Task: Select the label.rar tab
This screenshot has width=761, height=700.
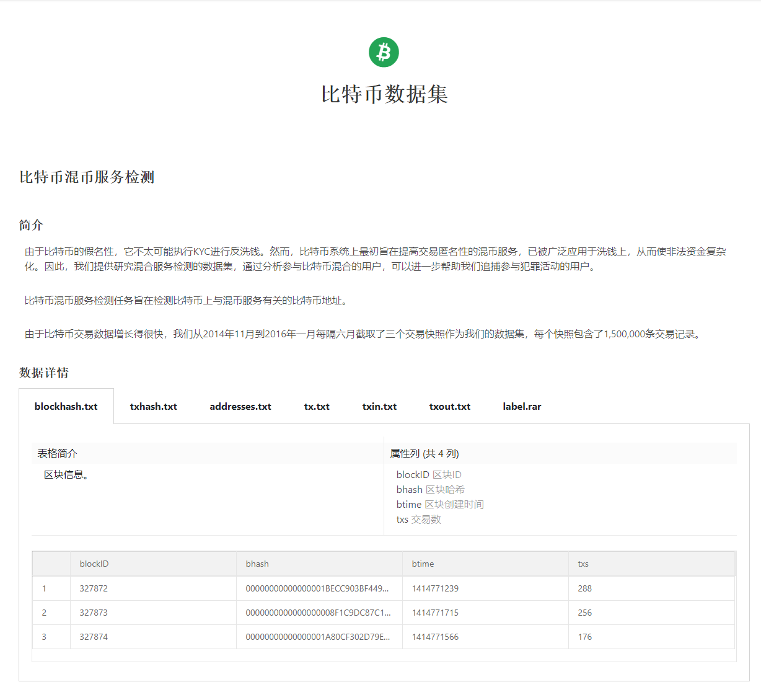Action: pyautogui.click(x=522, y=406)
